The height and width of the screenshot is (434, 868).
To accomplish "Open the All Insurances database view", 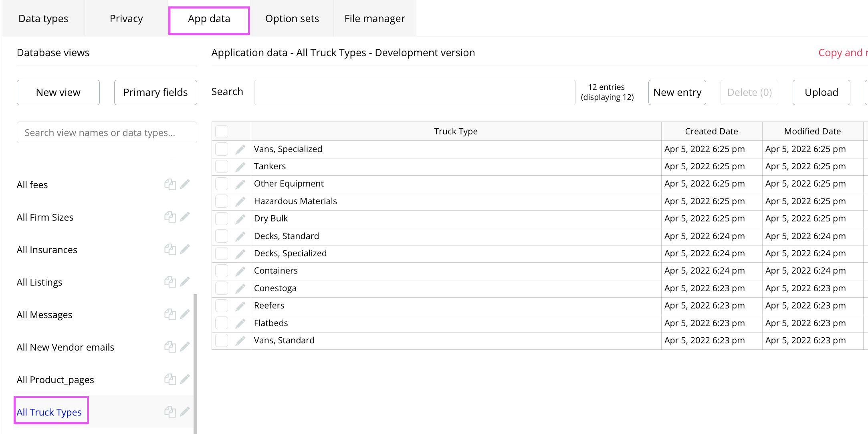I will coord(47,250).
